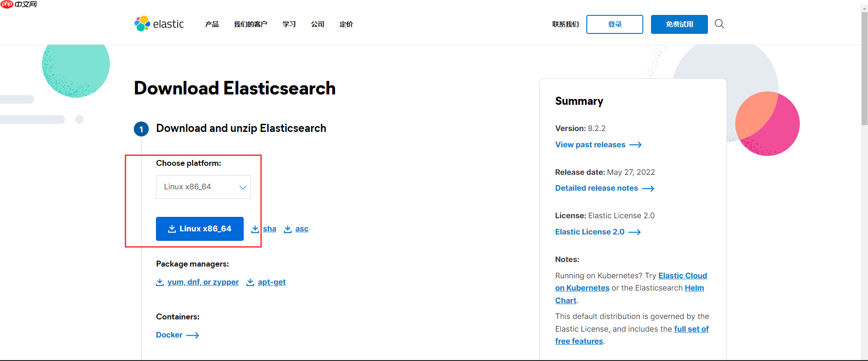Click the 联系我们 link

point(566,24)
